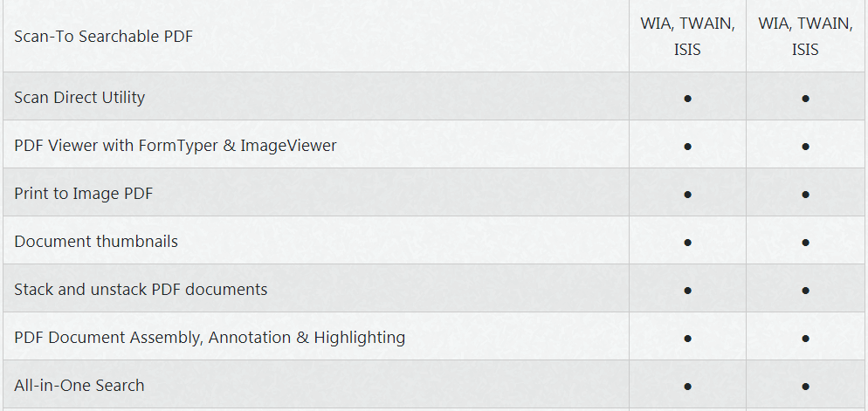This screenshot has height=411, width=868.
Task: Click PDF Viewer with FormTyper & ImageViewer text
Action: 176,146
